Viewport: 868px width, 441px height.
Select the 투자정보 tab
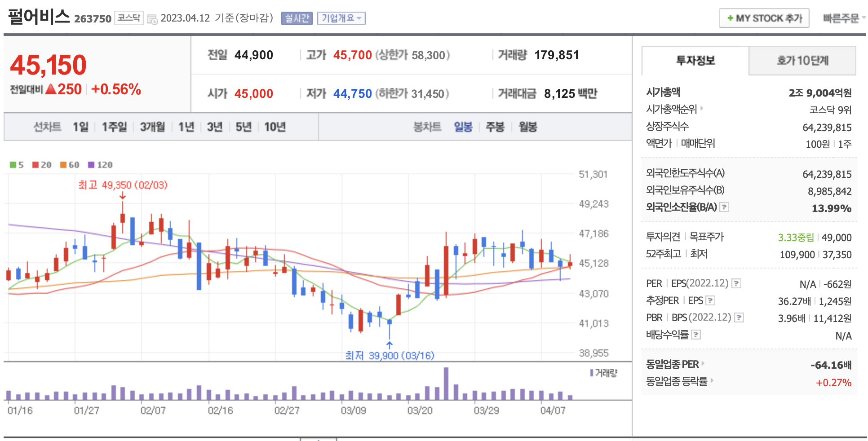coord(695,61)
